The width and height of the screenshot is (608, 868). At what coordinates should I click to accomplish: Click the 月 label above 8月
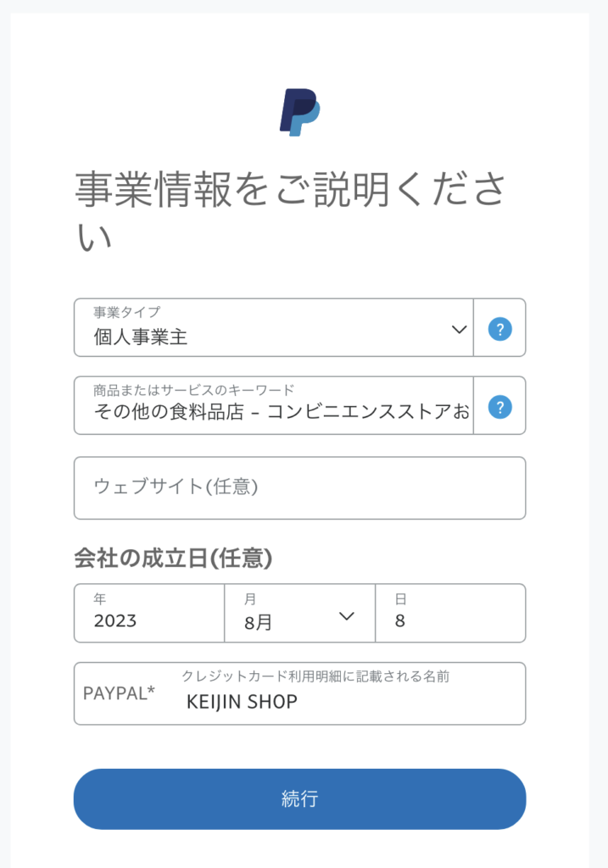[249, 599]
